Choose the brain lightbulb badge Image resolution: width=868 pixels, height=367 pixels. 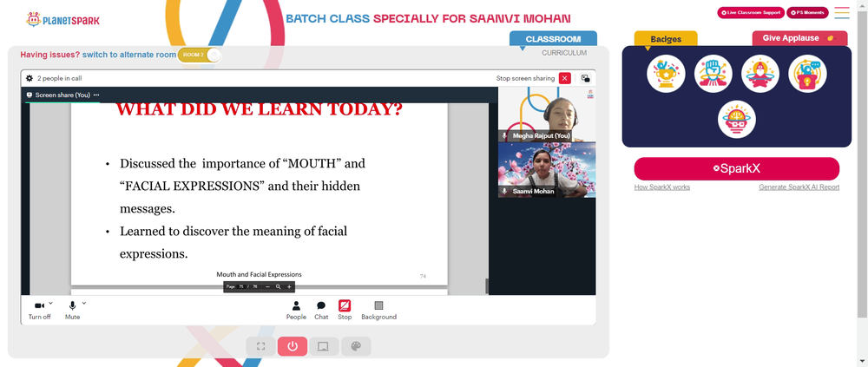coord(737,119)
